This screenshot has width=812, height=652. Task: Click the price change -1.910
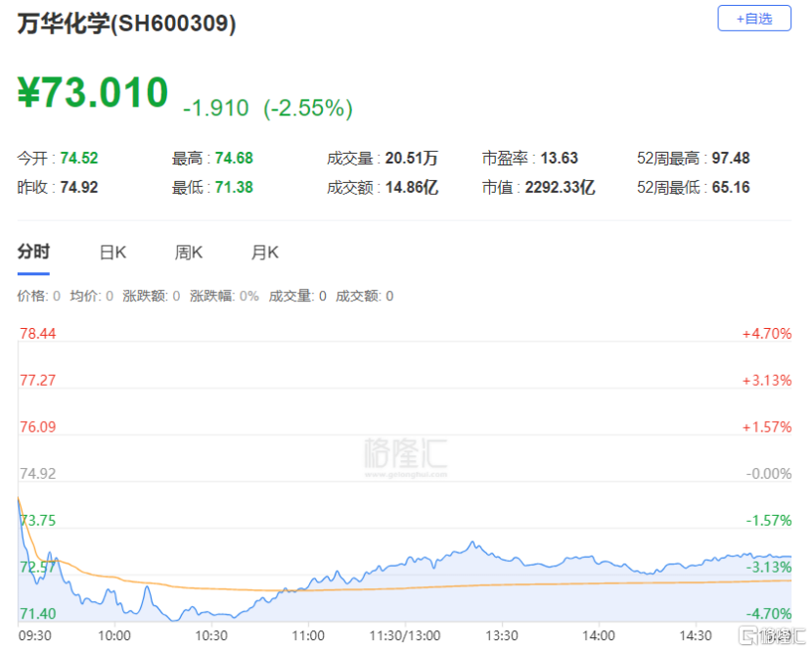(x=216, y=109)
